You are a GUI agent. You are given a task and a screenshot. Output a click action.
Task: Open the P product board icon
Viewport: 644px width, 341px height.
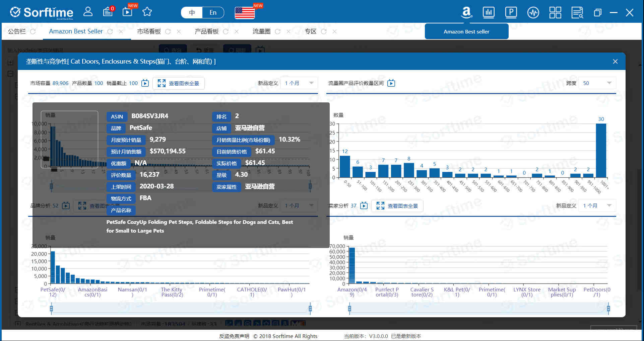tap(511, 12)
